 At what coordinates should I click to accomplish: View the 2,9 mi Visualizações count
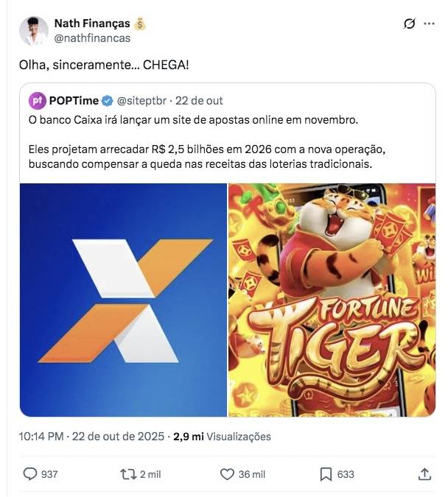[221, 437]
